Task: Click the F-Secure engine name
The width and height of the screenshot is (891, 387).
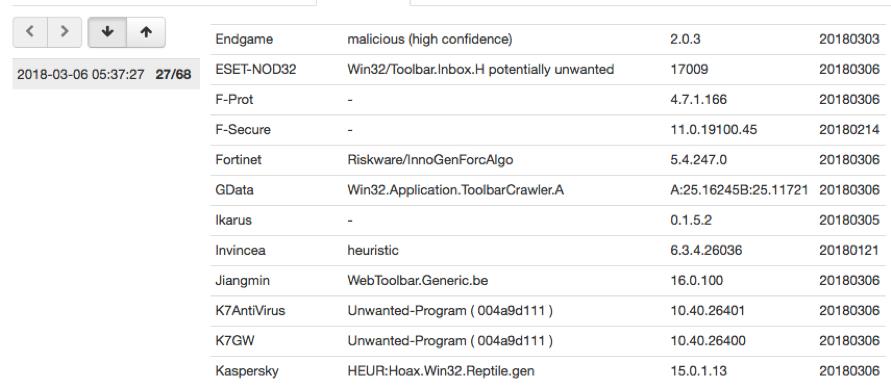Action: (243, 130)
